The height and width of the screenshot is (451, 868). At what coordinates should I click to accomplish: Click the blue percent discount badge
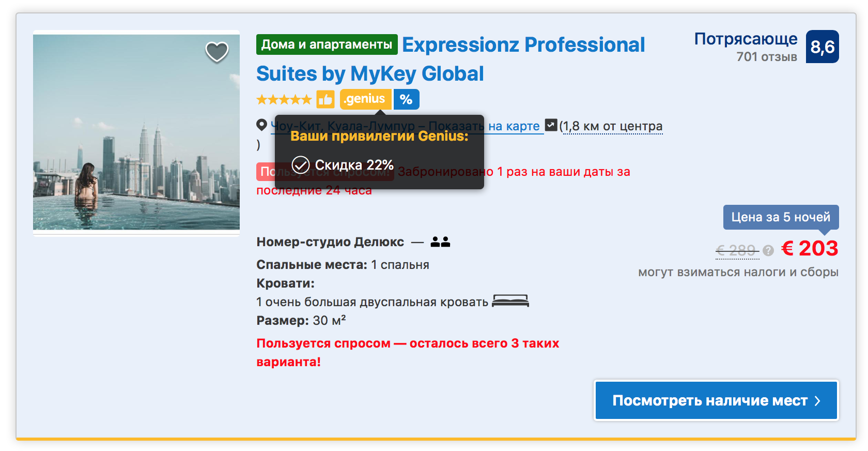pos(407,99)
